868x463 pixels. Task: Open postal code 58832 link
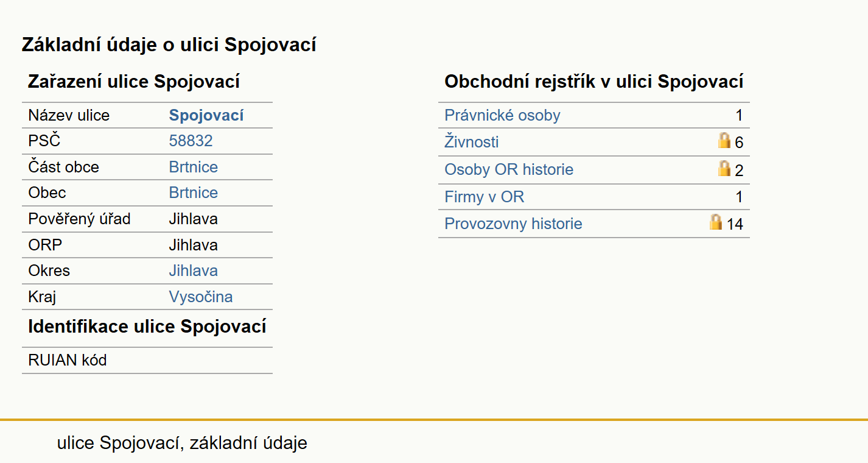[x=191, y=141]
